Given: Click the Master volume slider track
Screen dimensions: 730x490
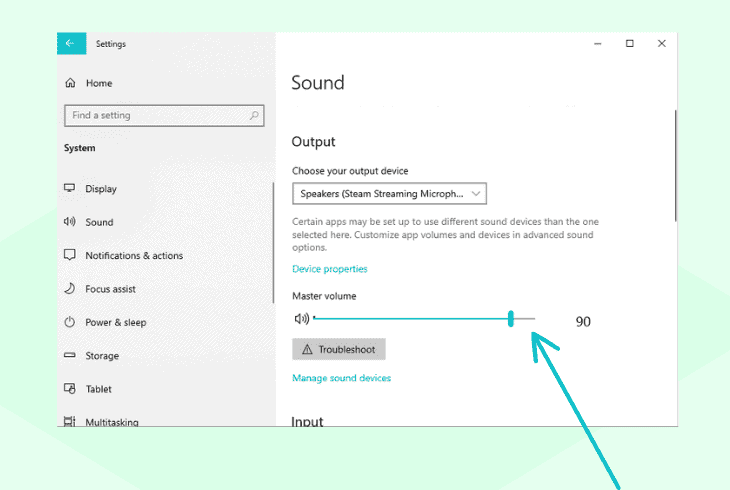Looking at the screenshot, I should coord(424,319).
